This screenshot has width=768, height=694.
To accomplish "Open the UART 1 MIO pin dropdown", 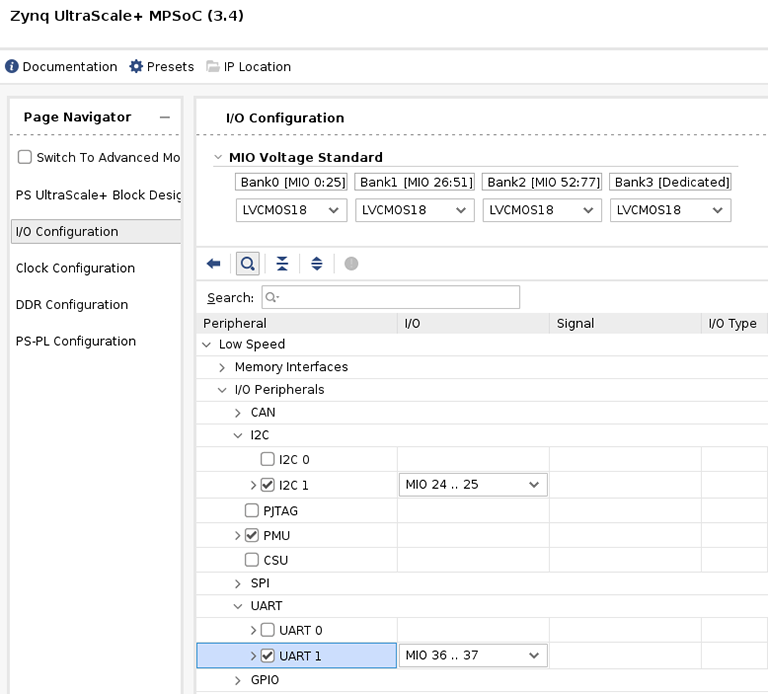I will click(x=472, y=656).
